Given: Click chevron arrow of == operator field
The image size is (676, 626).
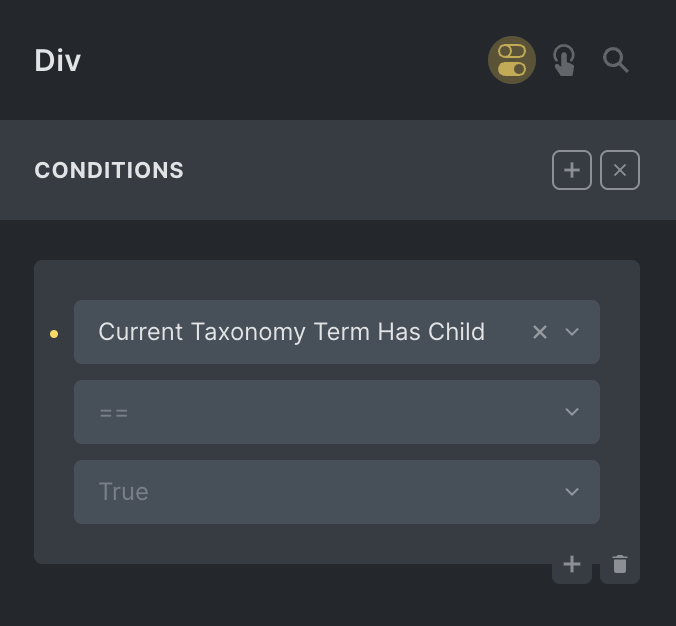Looking at the screenshot, I should pos(572,412).
